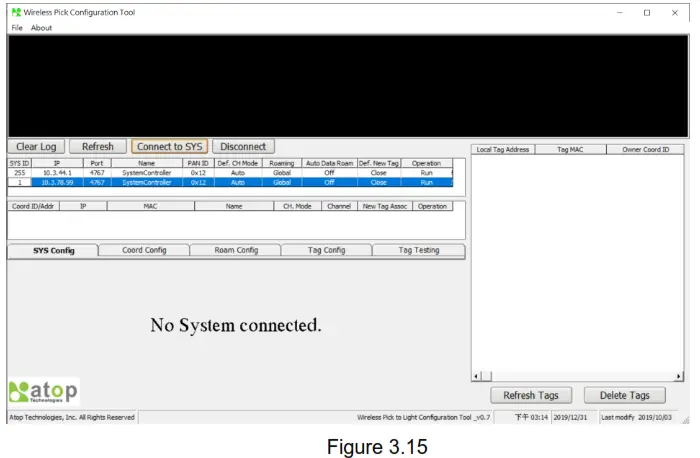Click left scroll arrow in tag list
The width and height of the screenshot is (700, 458).
(x=476, y=376)
